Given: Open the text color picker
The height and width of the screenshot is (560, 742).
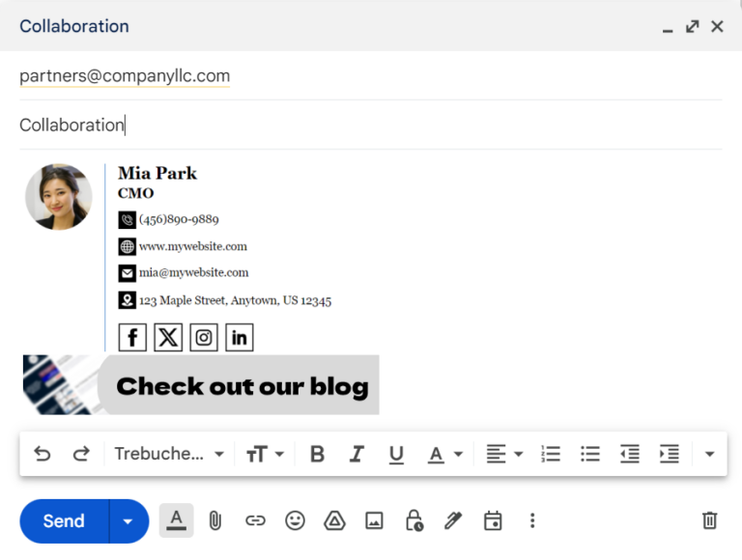Looking at the screenshot, I should tap(444, 454).
